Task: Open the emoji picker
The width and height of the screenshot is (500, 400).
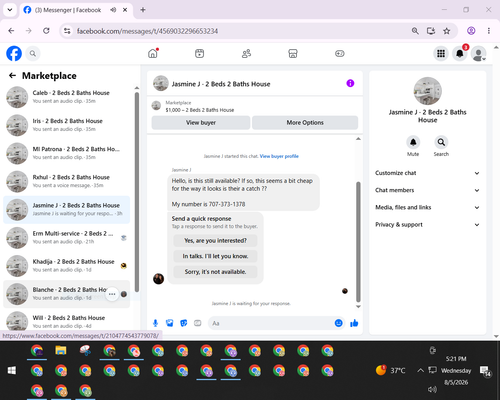Action: click(338, 323)
